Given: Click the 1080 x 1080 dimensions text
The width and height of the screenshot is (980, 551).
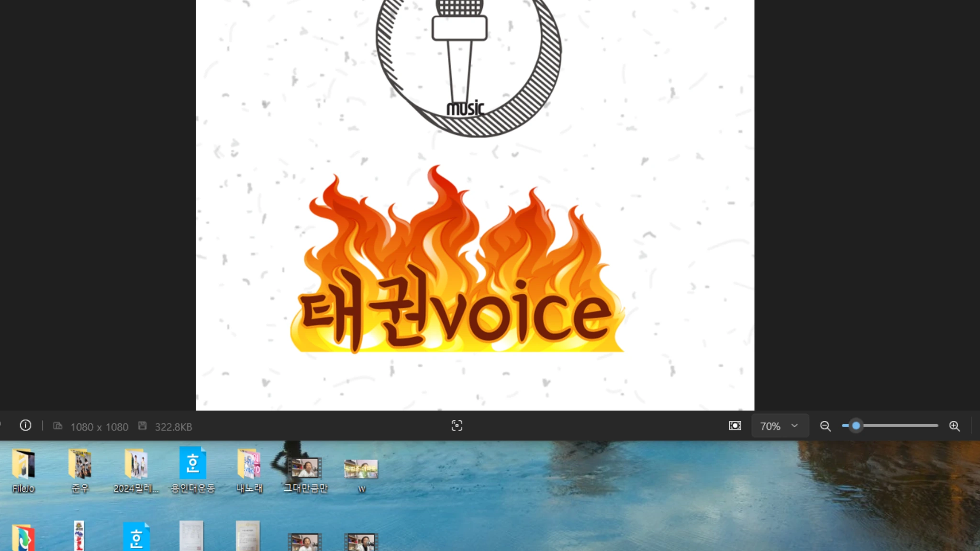Looking at the screenshot, I should pos(99,427).
